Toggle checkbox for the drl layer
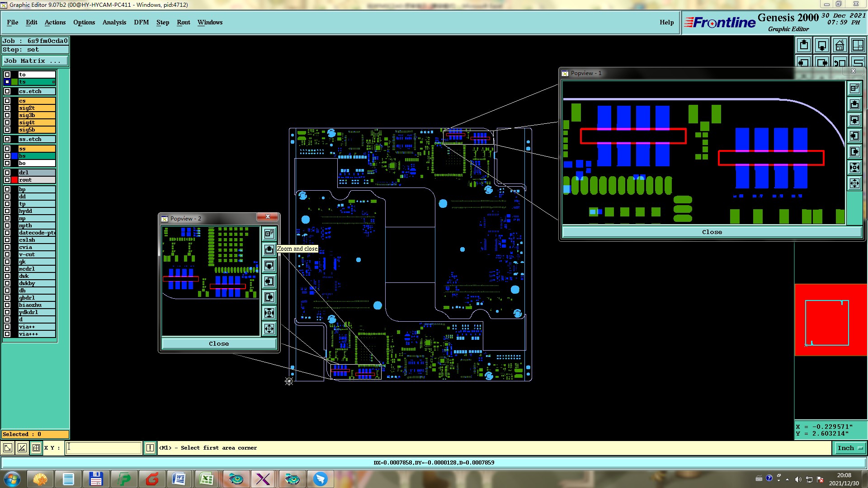 7,173
